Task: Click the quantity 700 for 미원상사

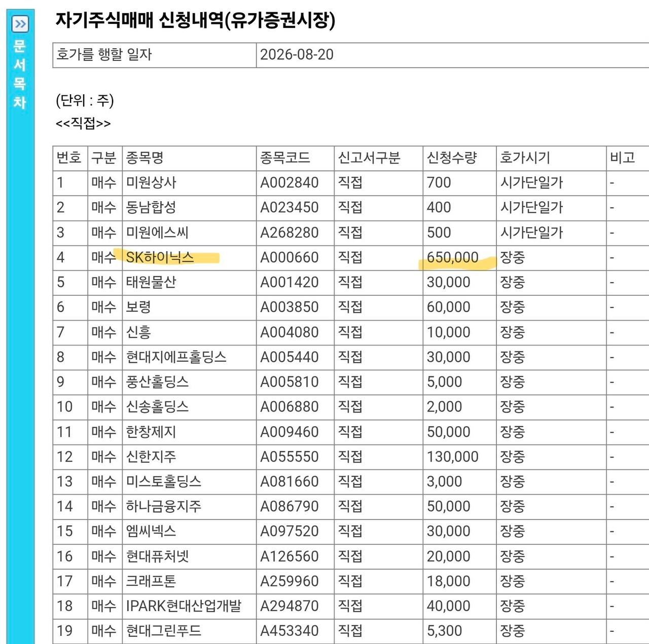Action: coord(439,182)
